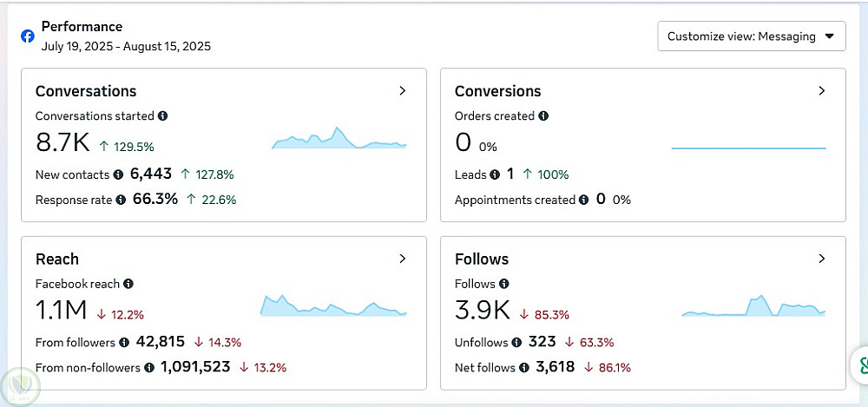Viewport: 868px width, 407px height.
Task: Click info icon beside From non-followers
Action: click(148, 368)
